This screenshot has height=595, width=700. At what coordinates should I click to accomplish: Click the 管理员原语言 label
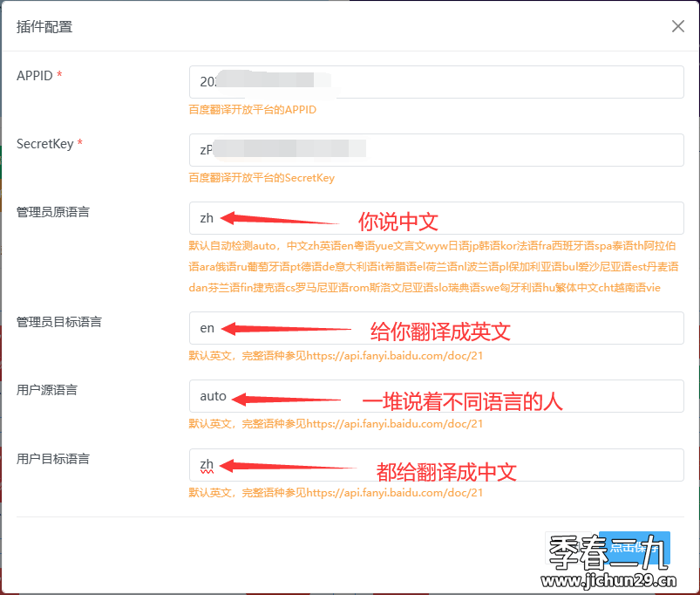coord(52,212)
